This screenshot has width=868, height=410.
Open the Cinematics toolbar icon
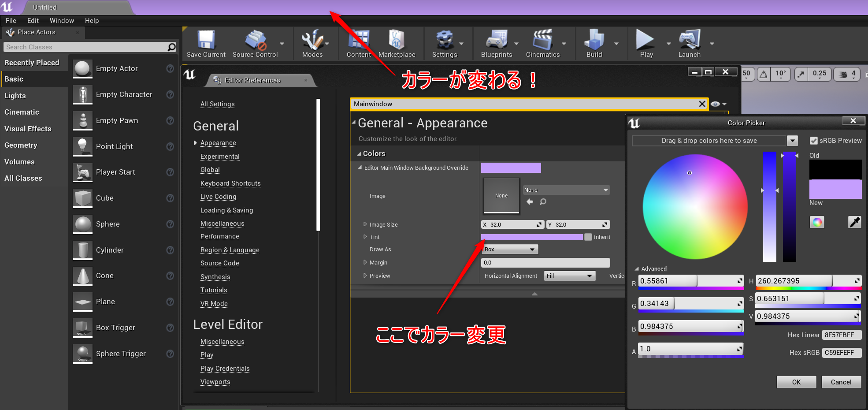tap(543, 40)
